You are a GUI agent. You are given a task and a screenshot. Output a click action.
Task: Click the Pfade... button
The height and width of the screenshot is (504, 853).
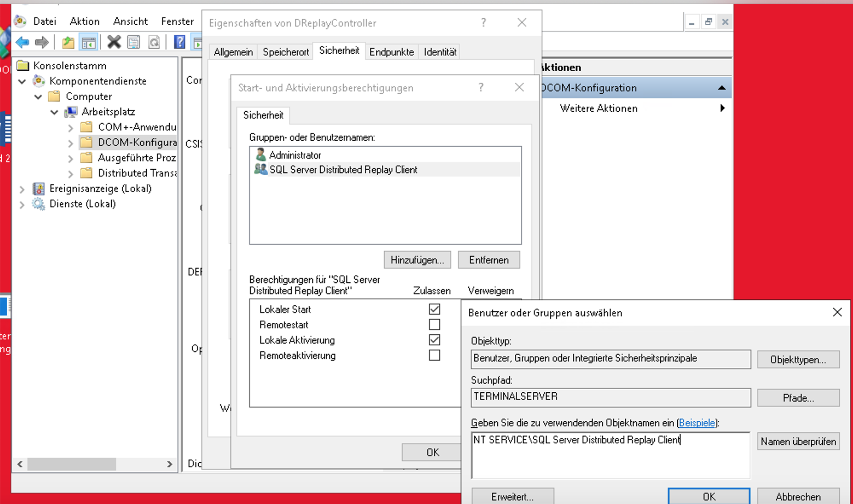coord(798,398)
